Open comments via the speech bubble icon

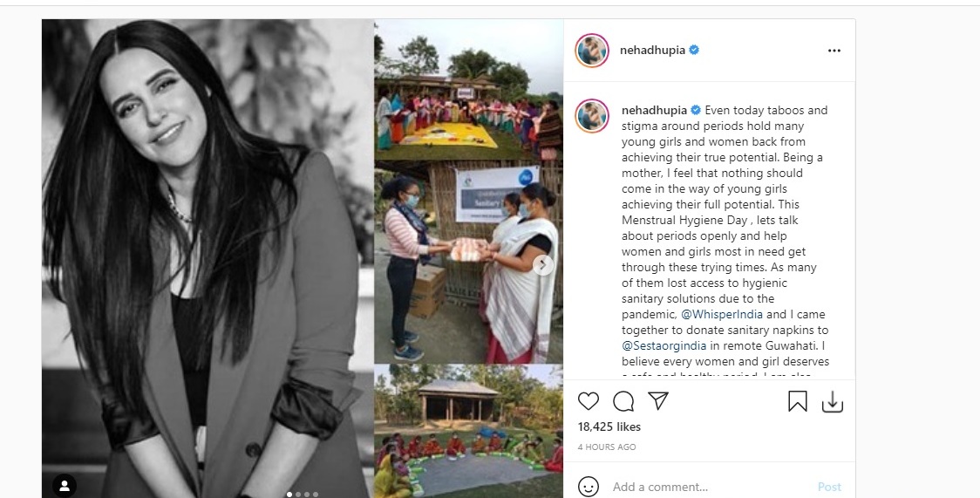623,401
